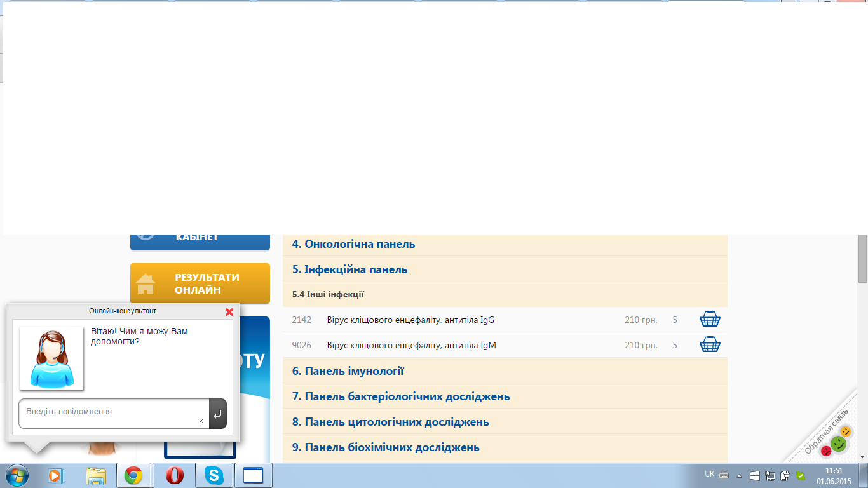Viewport: 868px width, 488px height.
Task: Open Вірус кліщового енцефаліту IgM test link
Action: (411, 345)
